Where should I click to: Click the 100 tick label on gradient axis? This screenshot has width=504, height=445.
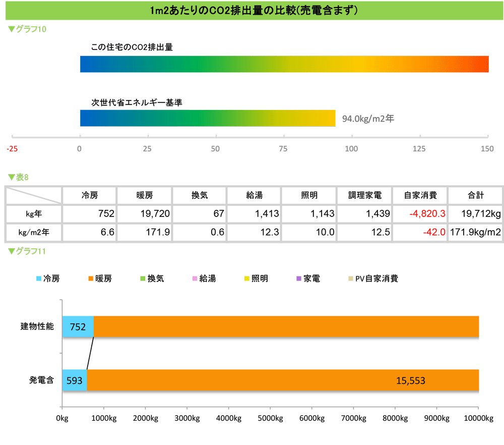pos(351,149)
